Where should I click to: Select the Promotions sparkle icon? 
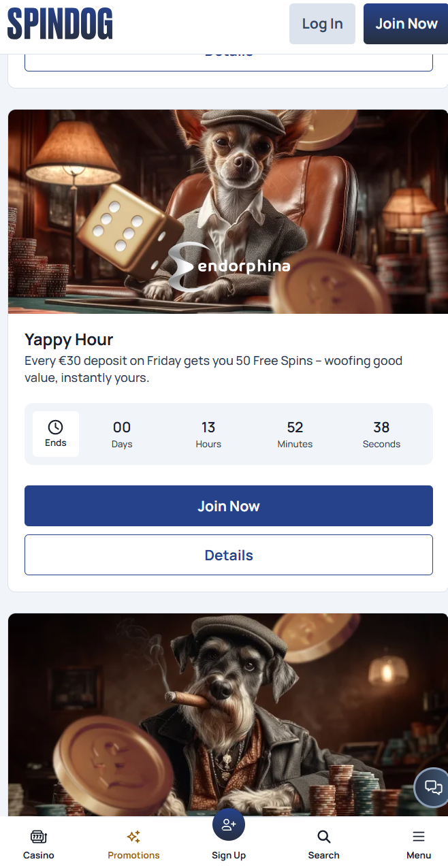click(x=133, y=835)
